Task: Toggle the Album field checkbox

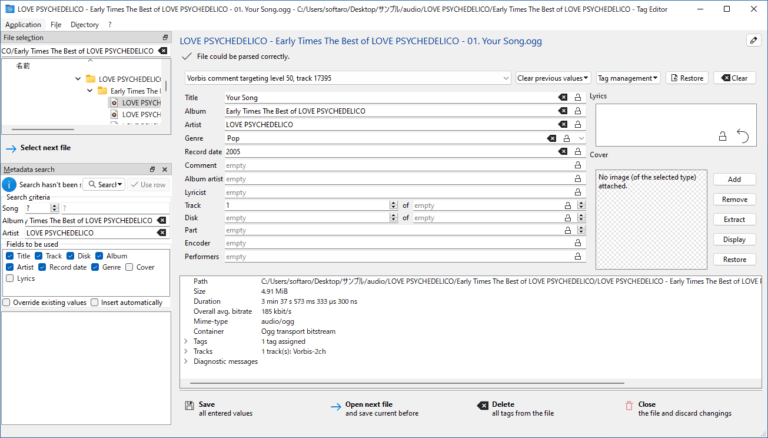Action: [x=99, y=256]
